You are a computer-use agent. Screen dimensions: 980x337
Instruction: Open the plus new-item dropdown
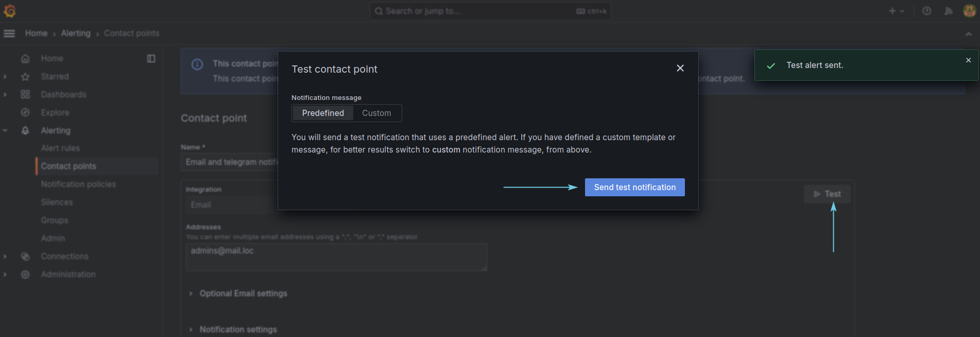[896, 11]
